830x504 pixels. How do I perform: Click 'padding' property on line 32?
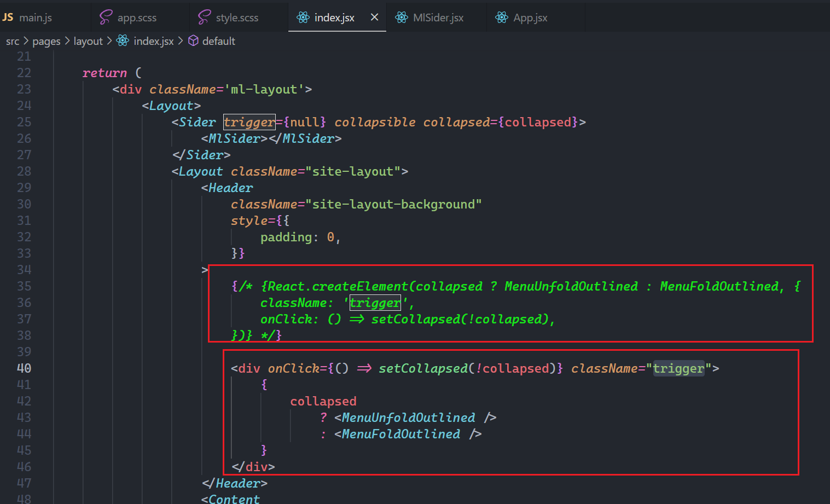click(x=286, y=237)
